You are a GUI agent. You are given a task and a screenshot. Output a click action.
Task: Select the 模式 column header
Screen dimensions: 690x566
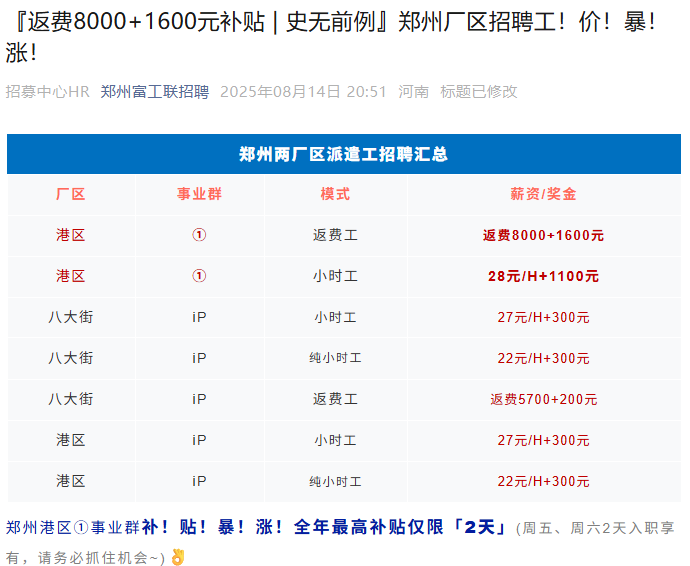[x=335, y=194]
